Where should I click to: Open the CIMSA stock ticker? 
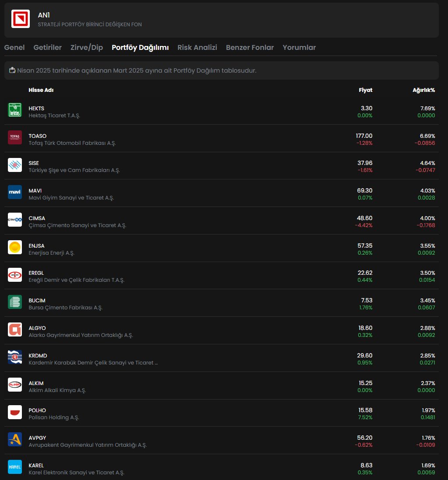[37, 218]
